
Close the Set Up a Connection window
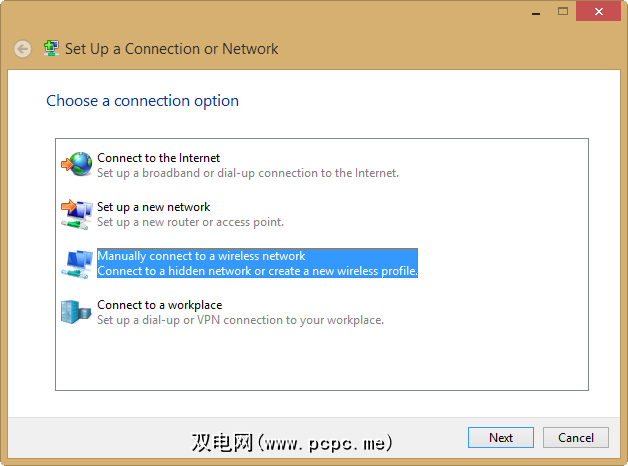tap(598, 11)
